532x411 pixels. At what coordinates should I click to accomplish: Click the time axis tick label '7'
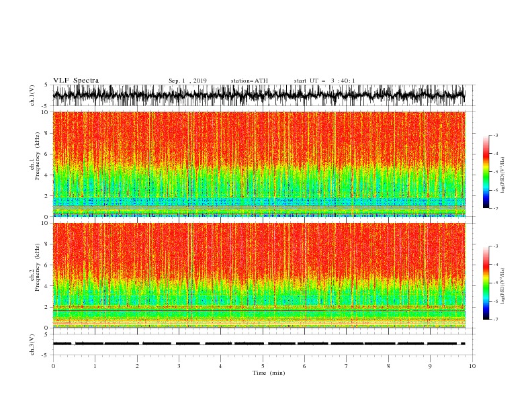pyautogui.click(x=347, y=366)
